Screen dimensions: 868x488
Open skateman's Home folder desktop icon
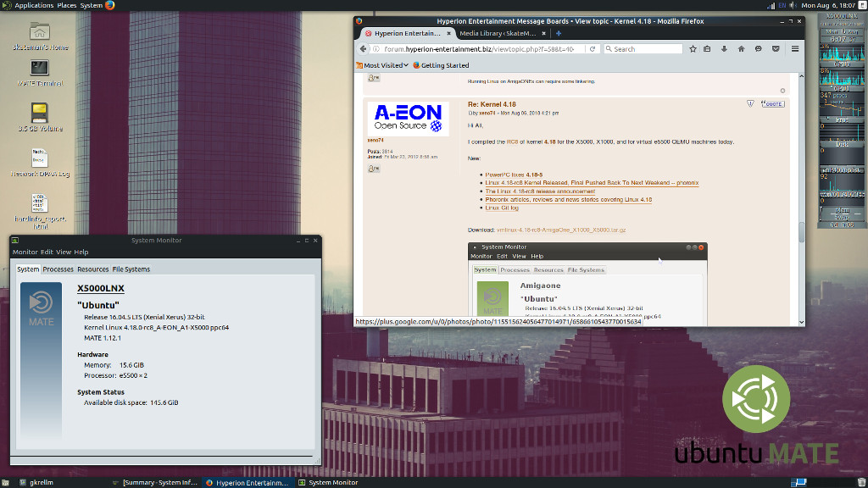(40, 36)
